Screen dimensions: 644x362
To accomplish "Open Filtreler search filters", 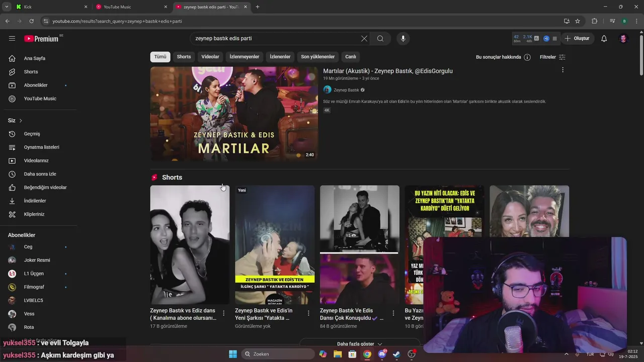I will pyautogui.click(x=552, y=57).
